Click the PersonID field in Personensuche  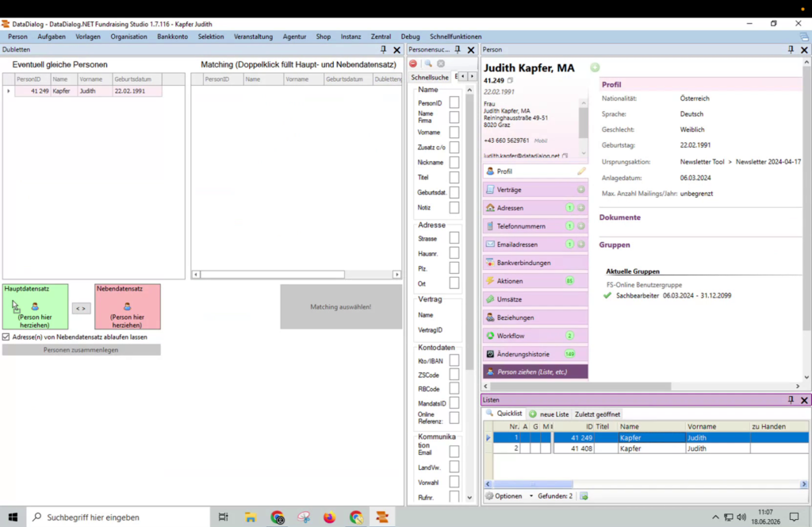click(x=454, y=102)
